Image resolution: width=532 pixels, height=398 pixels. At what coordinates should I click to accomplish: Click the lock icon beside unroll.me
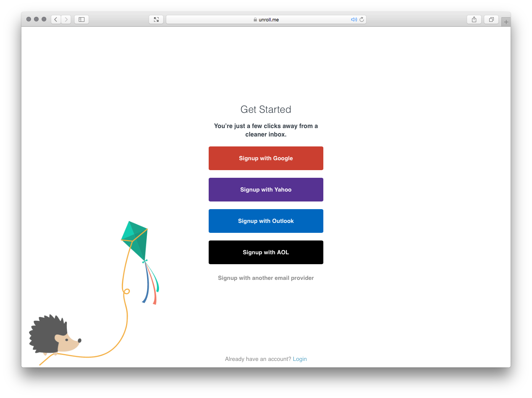coord(255,19)
